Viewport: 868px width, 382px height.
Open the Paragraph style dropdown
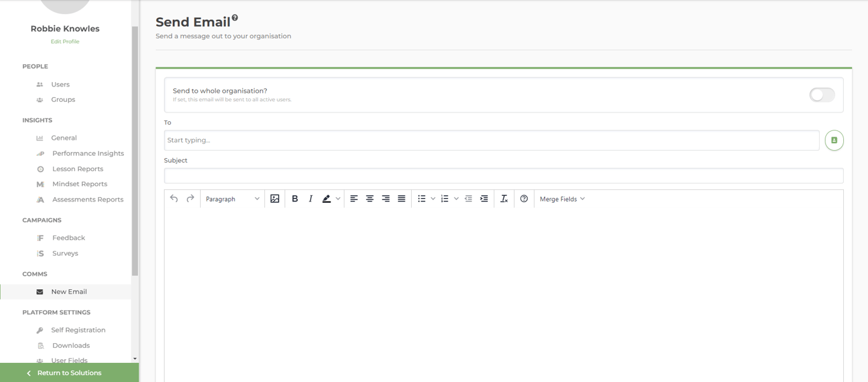(233, 199)
